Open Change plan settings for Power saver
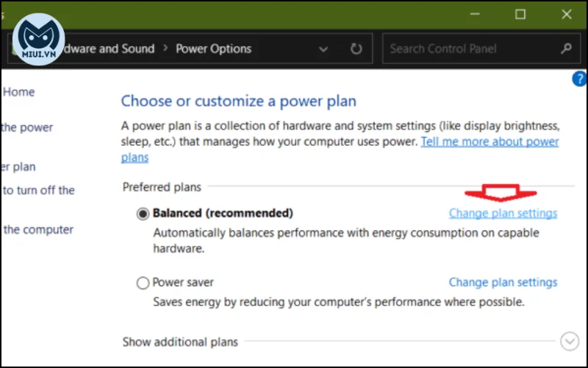 coord(503,283)
